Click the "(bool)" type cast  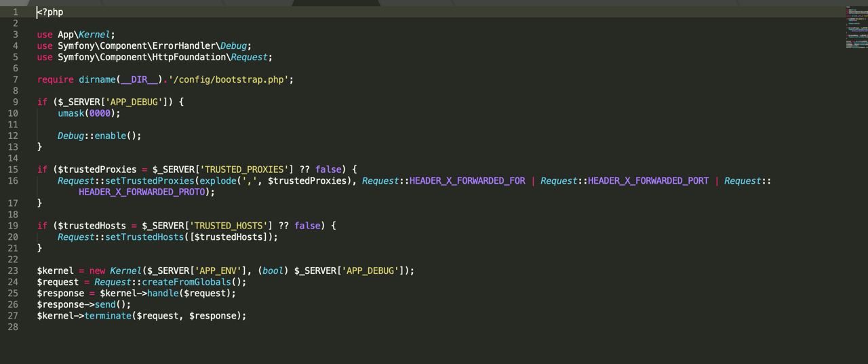[x=273, y=270]
